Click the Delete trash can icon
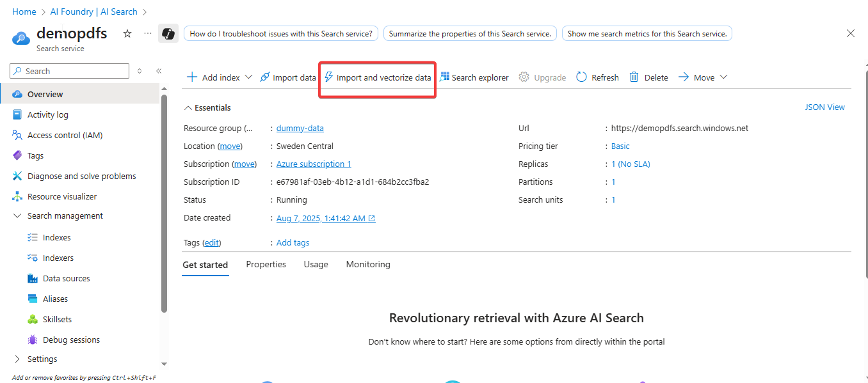The height and width of the screenshot is (383, 868). (x=634, y=77)
